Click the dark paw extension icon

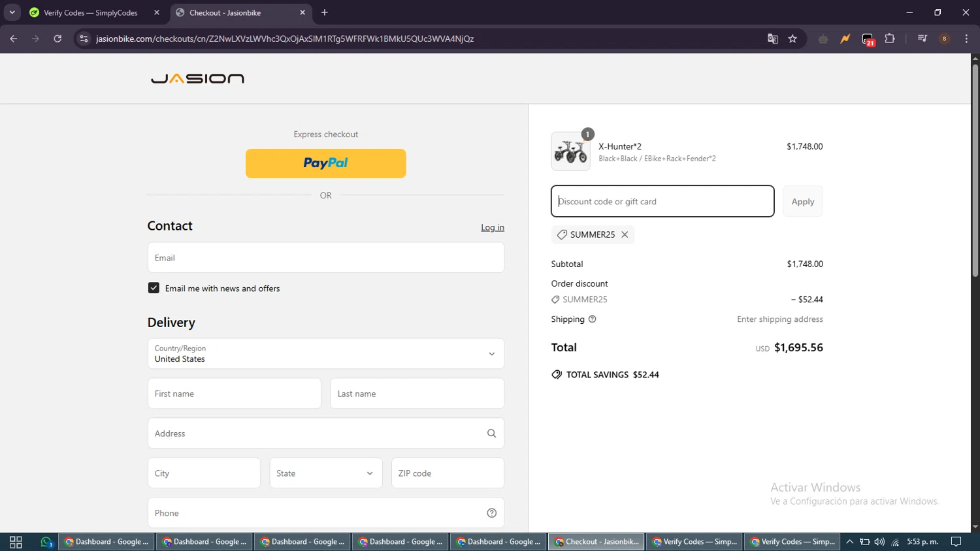tap(823, 39)
